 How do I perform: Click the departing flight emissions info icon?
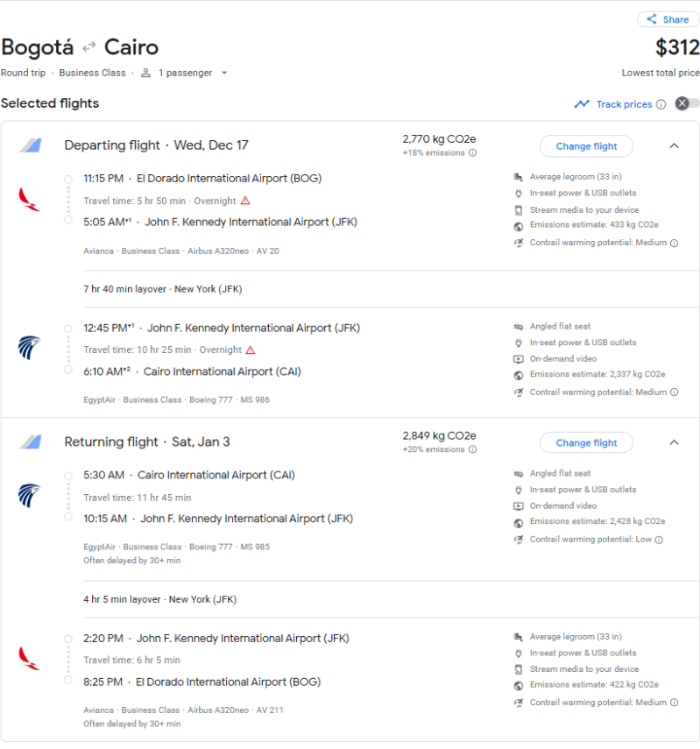[473, 153]
